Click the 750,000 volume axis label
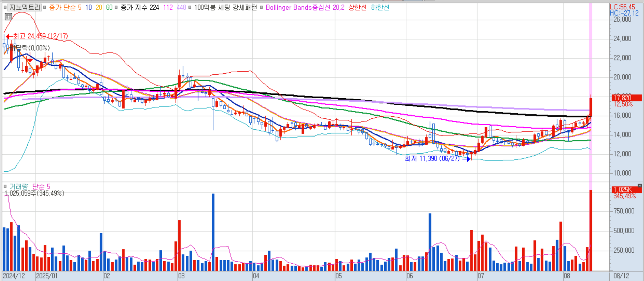The width and height of the screenshot is (644, 281). coord(624,211)
